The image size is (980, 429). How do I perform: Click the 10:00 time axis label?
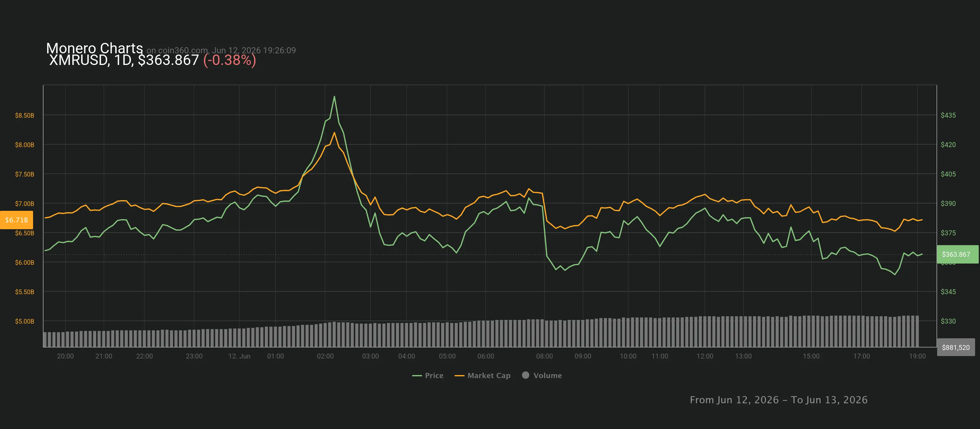tap(628, 356)
